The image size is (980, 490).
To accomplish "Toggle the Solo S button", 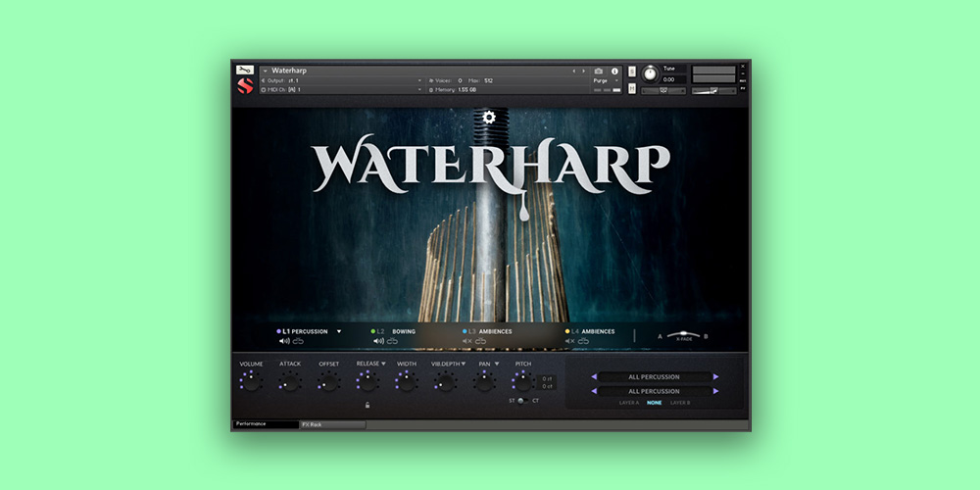I will [632, 72].
